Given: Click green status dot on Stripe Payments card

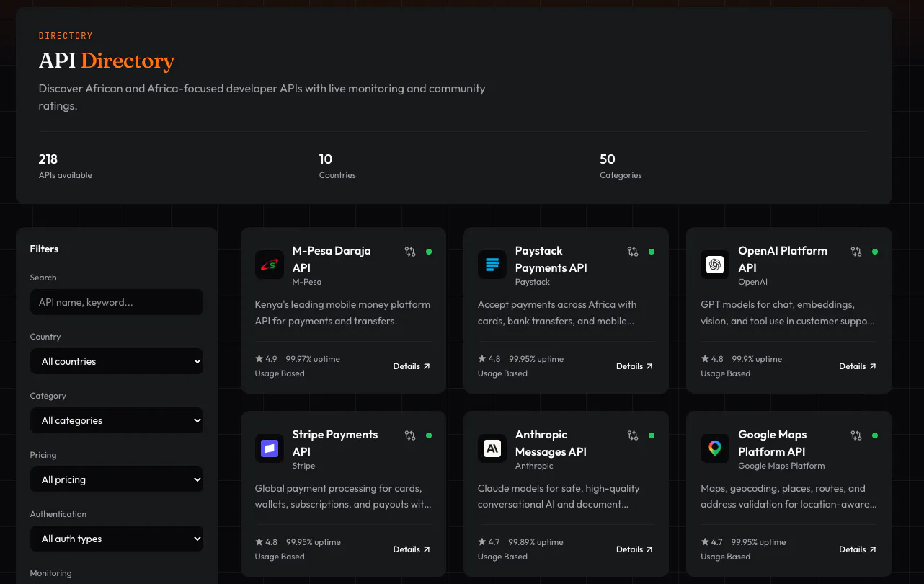Looking at the screenshot, I should pos(429,435).
